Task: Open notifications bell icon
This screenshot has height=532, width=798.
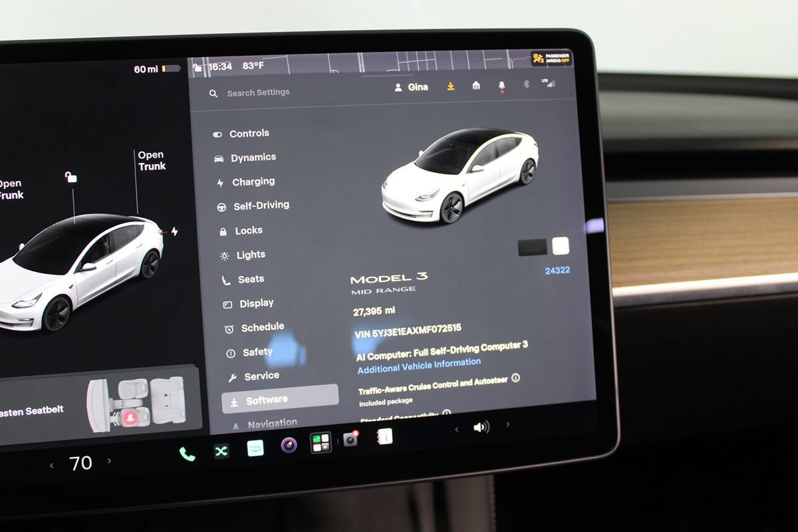Action: coord(501,85)
